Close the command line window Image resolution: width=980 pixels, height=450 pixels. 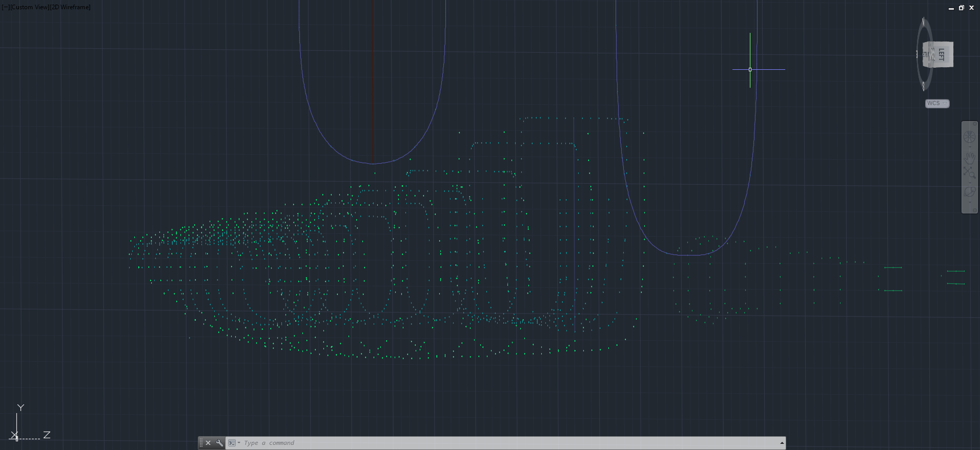[208, 443]
